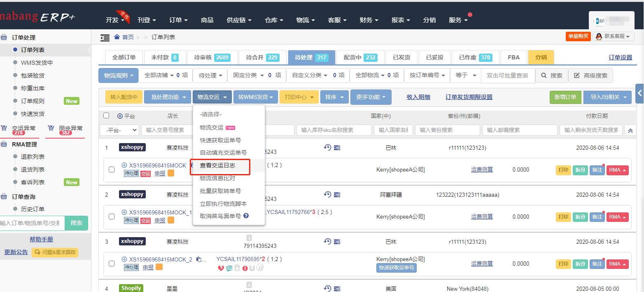The image size is (644, 292).
Task: Click the home icon in breadcrumb
Action: (117, 37)
